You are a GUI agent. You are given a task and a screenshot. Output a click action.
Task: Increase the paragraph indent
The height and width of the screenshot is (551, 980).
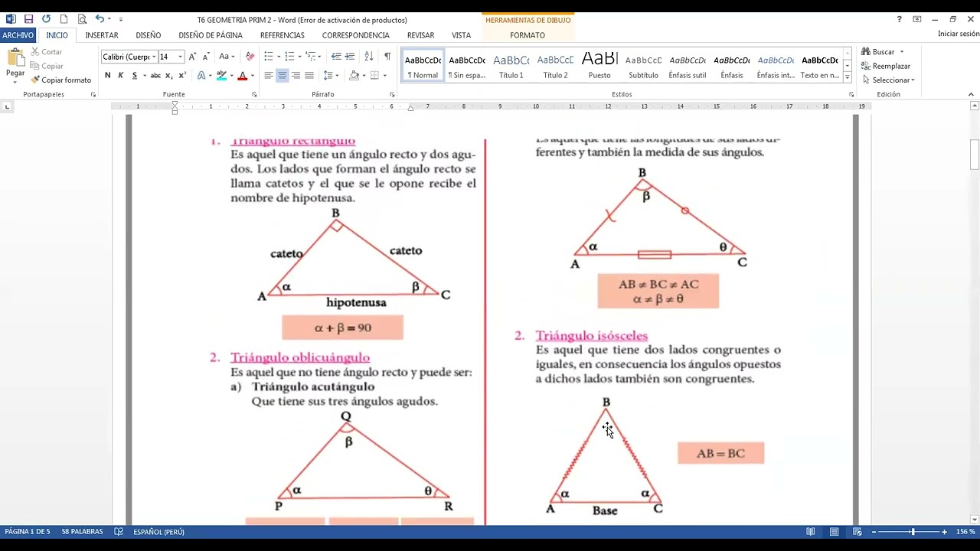pos(350,57)
